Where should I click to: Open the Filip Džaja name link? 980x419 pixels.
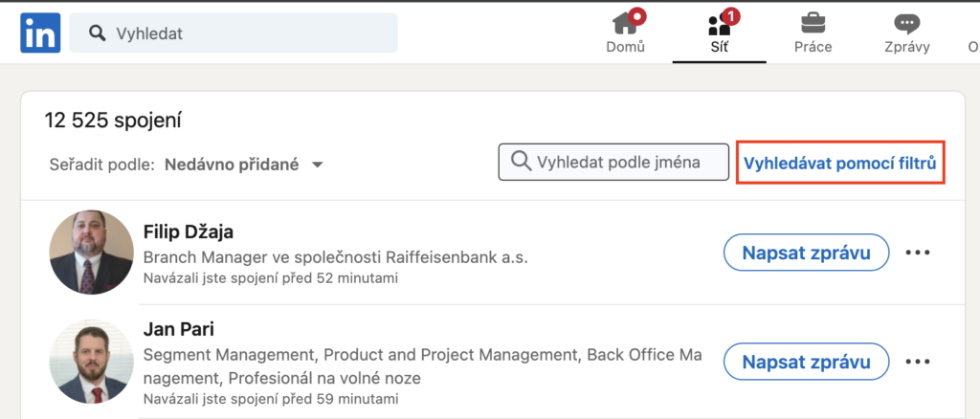(x=189, y=232)
